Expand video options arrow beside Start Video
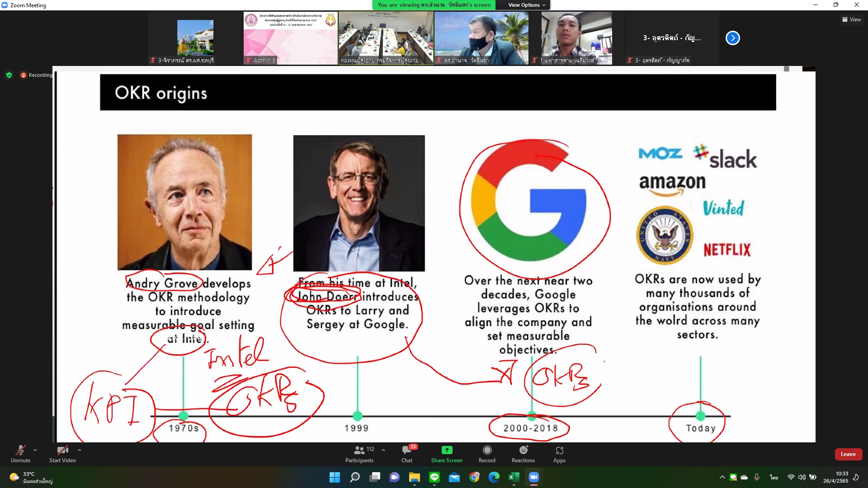 click(80, 450)
